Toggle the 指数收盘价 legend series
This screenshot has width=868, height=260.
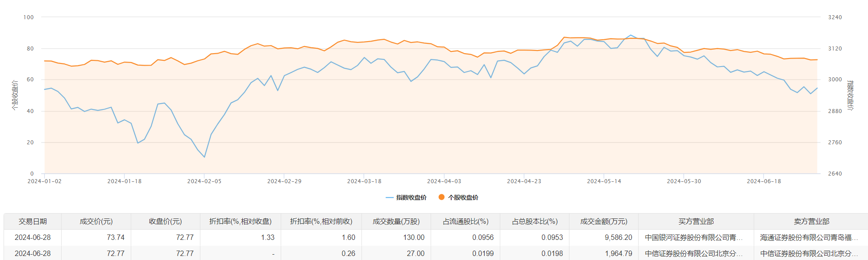click(411, 197)
